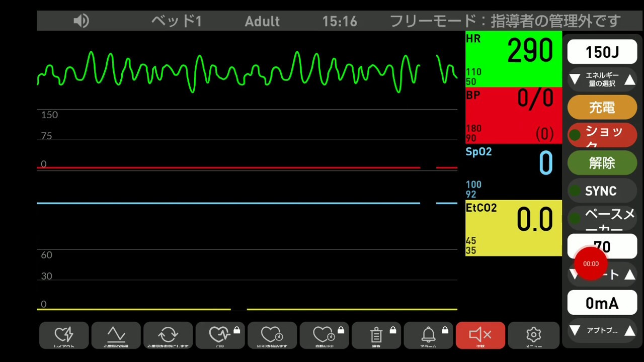
Task: Decrease energy with the エネルギー down arrow
Action: pos(575,79)
